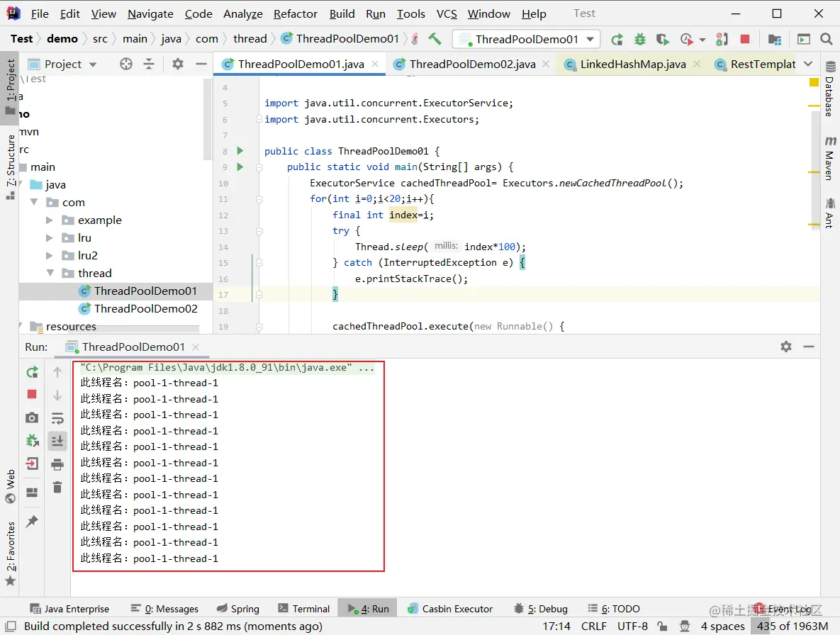Collapse the thread folder
Screen dimensions: 840x635
(x=50, y=273)
